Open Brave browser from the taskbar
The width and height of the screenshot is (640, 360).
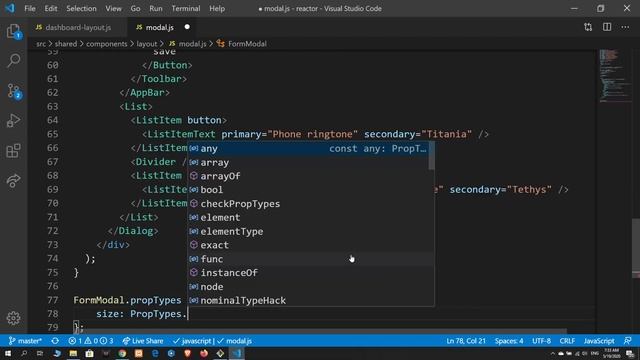[187, 353]
